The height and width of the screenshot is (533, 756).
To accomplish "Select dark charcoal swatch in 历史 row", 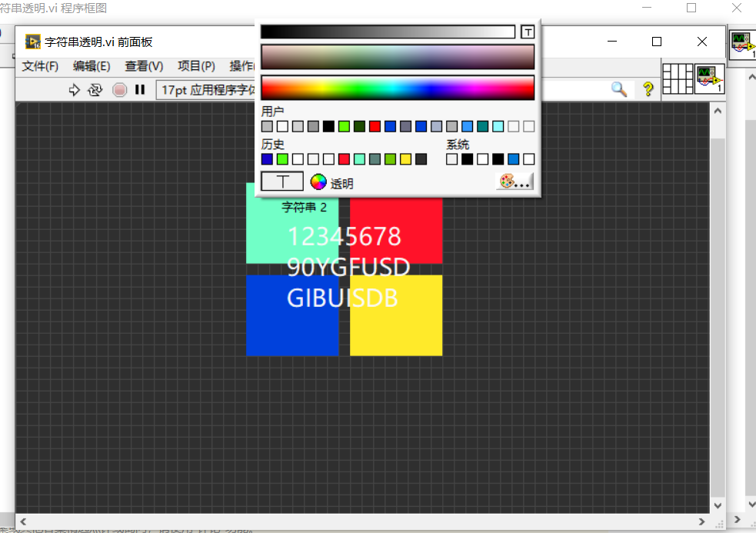I will (x=421, y=159).
